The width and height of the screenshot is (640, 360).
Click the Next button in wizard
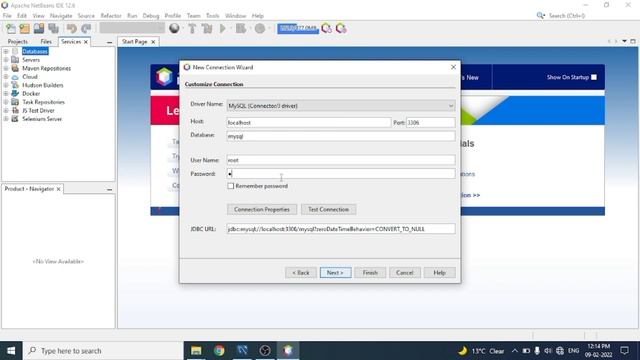336,273
